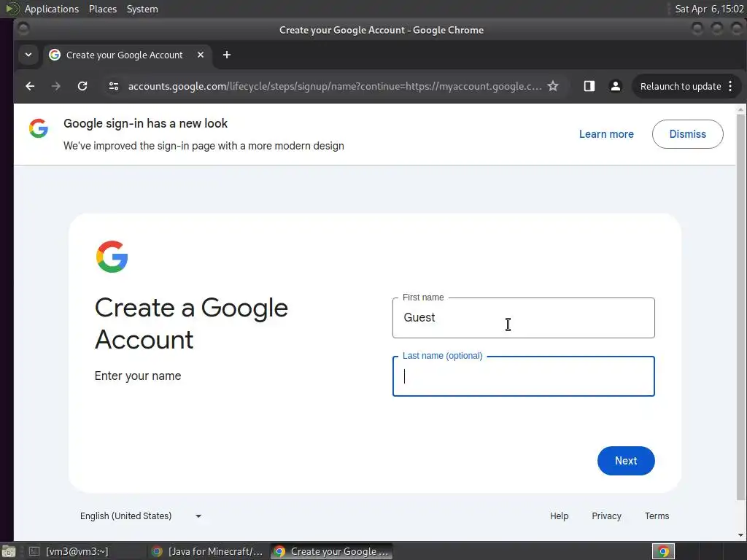Click the Last name (optional) field
Image resolution: width=747 pixels, height=560 pixels.
pos(524,376)
